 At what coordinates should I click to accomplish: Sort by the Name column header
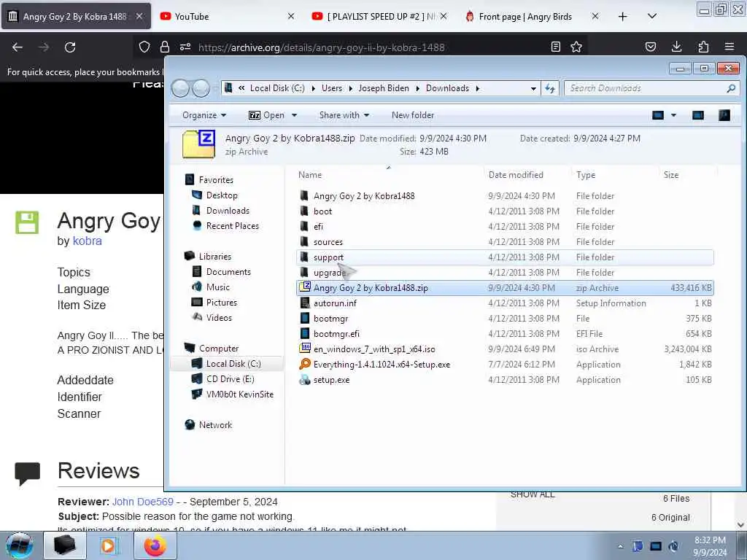tap(389, 175)
